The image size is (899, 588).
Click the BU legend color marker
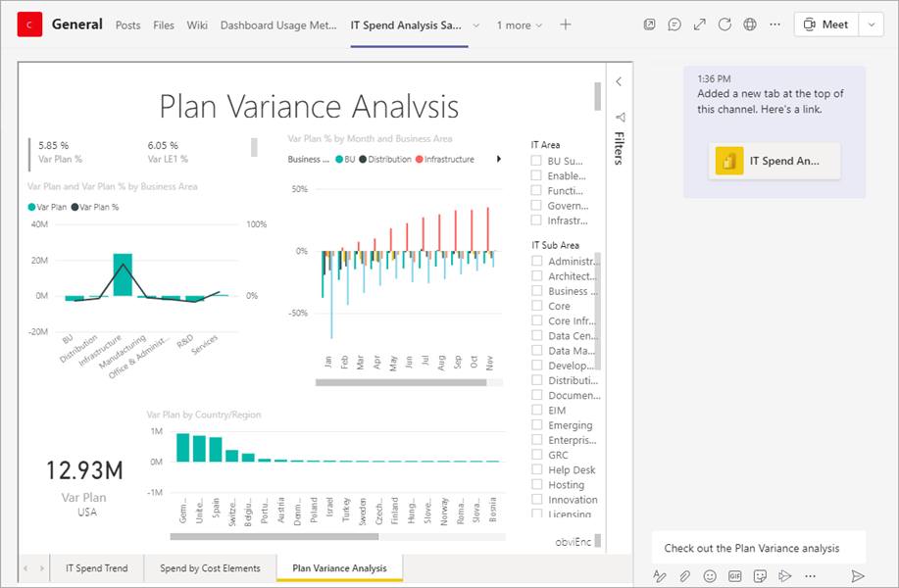point(339,160)
